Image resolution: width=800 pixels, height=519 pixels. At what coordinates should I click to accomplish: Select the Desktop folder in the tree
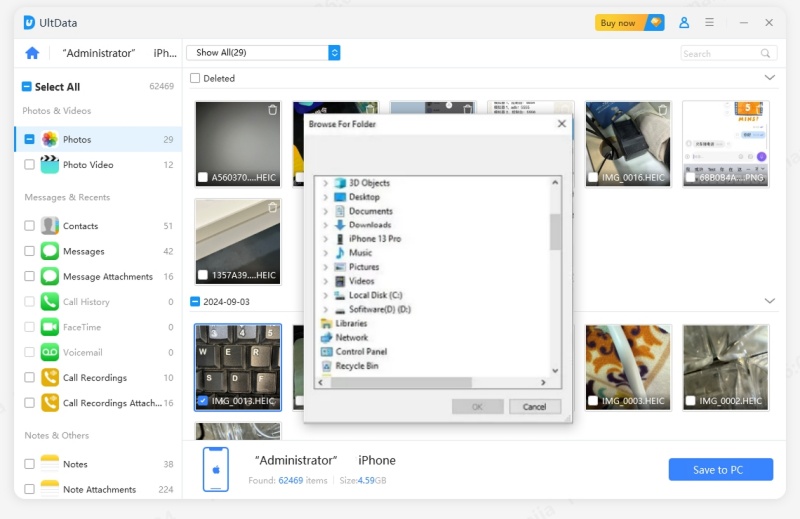pos(363,197)
